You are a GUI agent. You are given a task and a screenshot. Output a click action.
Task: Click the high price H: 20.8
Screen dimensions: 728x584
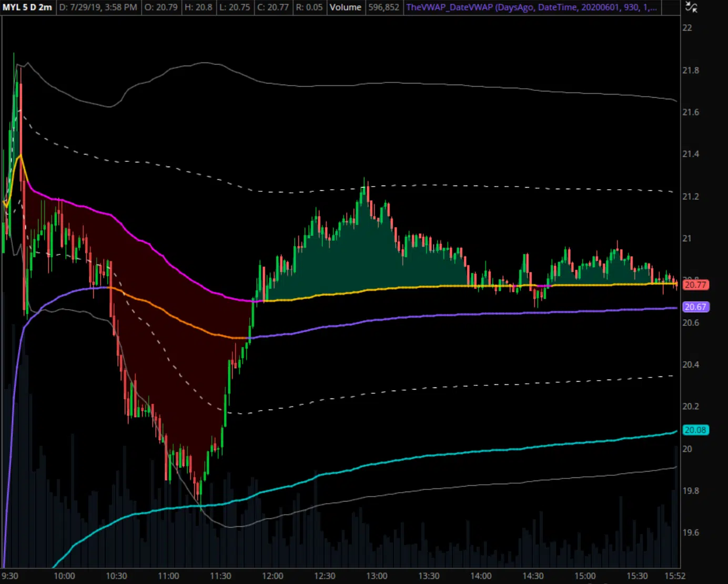tap(198, 7)
